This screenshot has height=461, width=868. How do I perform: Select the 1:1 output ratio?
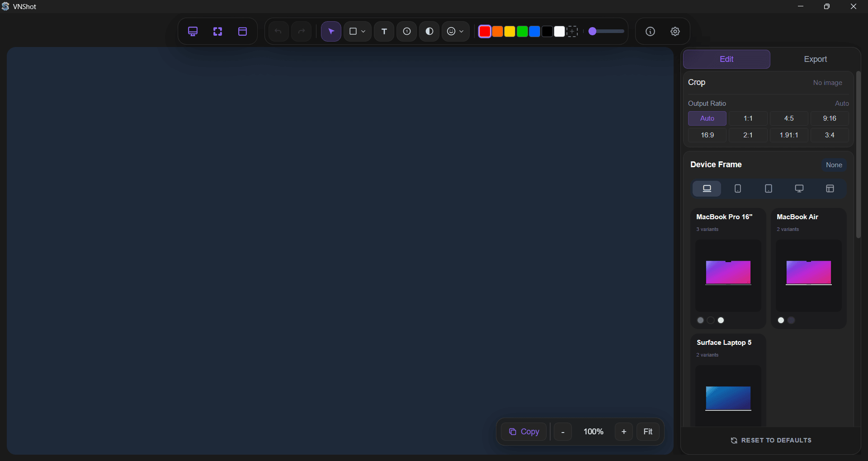(748, 118)
